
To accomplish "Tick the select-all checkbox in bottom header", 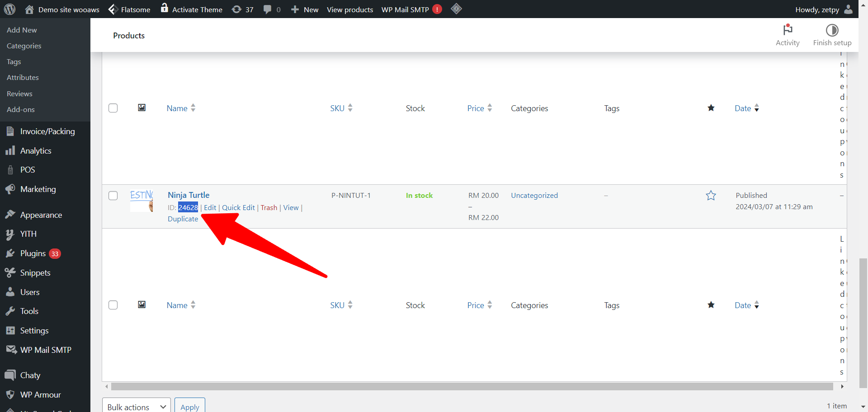I will [113, 305].
